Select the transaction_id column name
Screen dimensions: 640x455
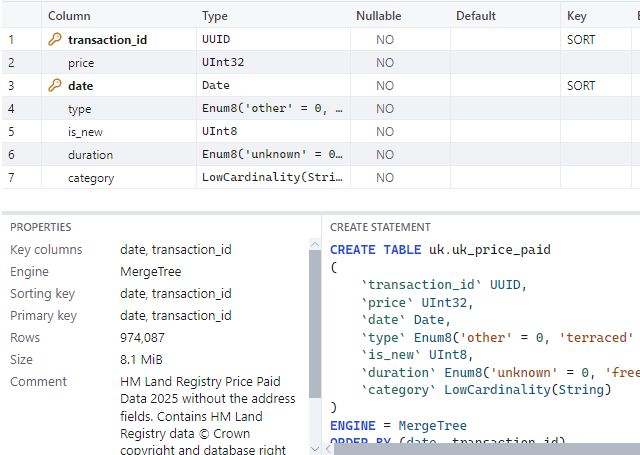(107, 40)
